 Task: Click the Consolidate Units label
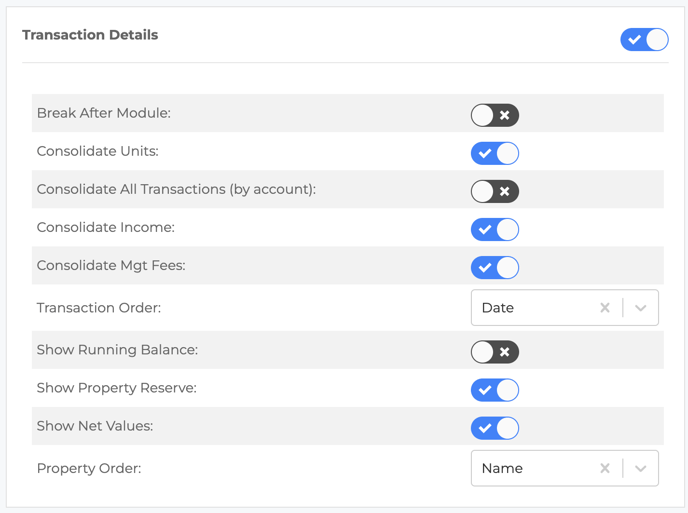tap(97, 151)
